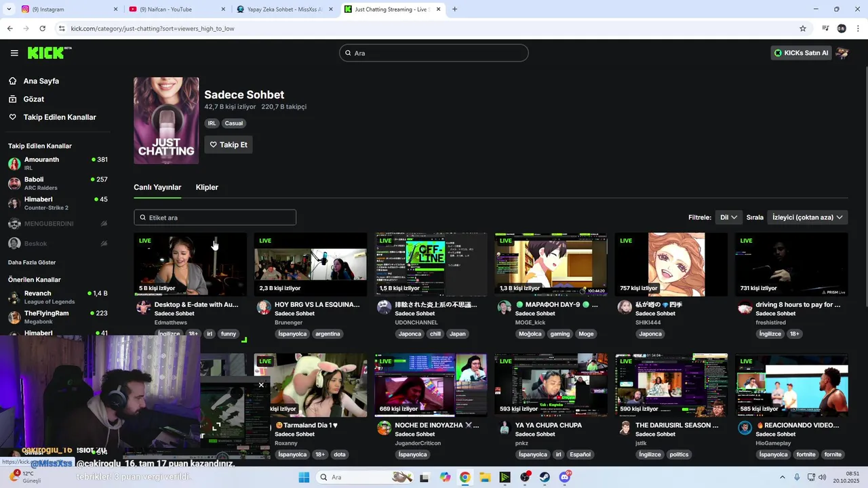Image resolution: width=868 pixels, height=488 pixels.
Task: Open the İzleyici (çoktan aza) sort dropdown
Action: (x=808, y=218)
